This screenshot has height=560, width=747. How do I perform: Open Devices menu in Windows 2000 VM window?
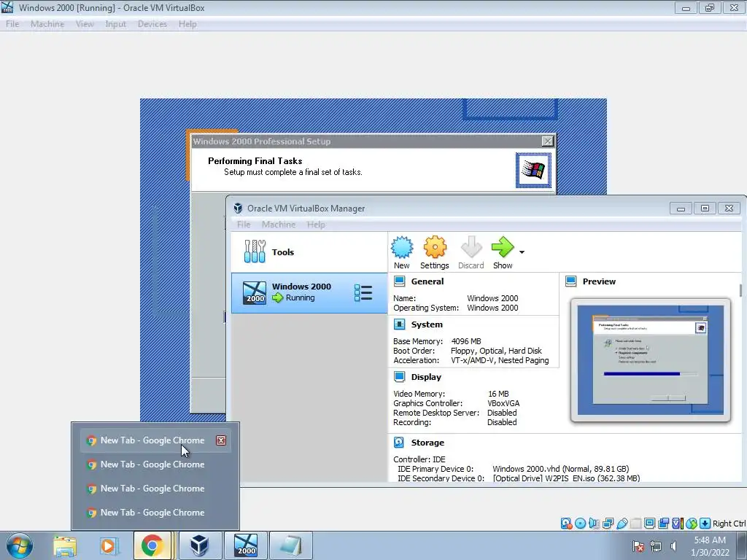tap(152, 24)
